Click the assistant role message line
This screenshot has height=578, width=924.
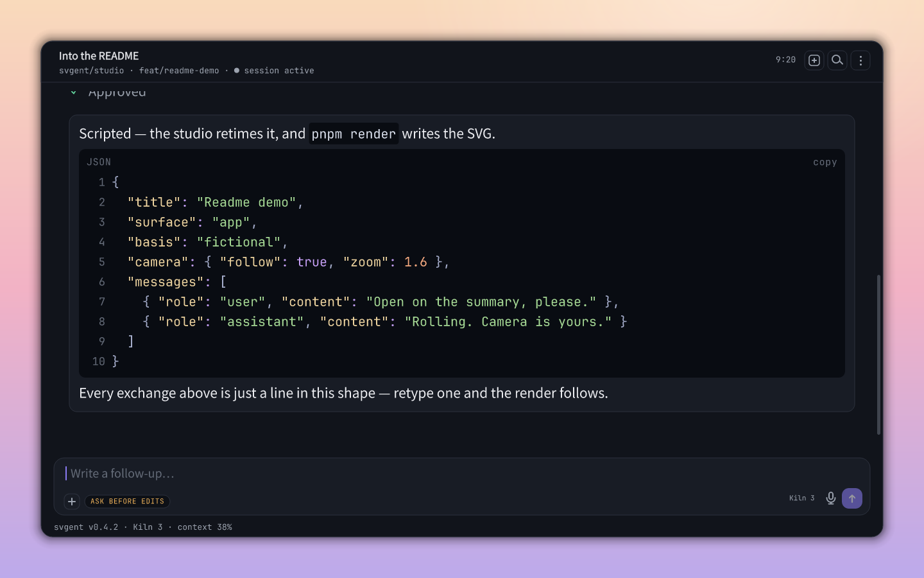point(385,322)
